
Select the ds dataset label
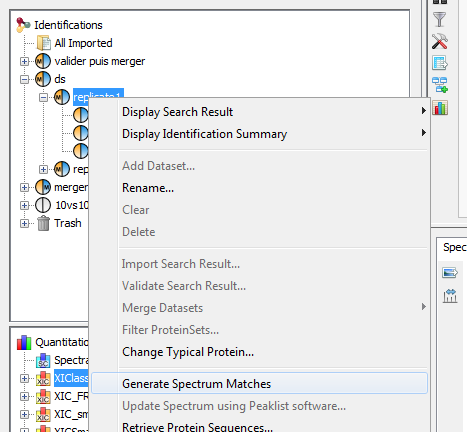click(60, 79)
